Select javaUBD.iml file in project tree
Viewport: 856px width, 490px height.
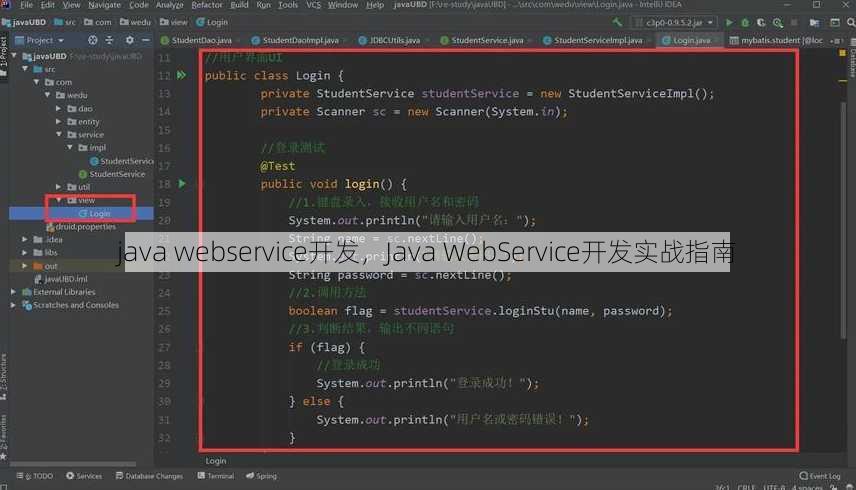coord(61,279)
